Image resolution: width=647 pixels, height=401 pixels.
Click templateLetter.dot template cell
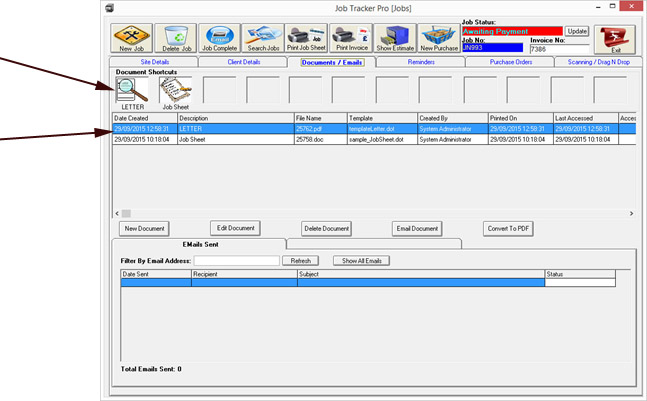click(383, 129)
